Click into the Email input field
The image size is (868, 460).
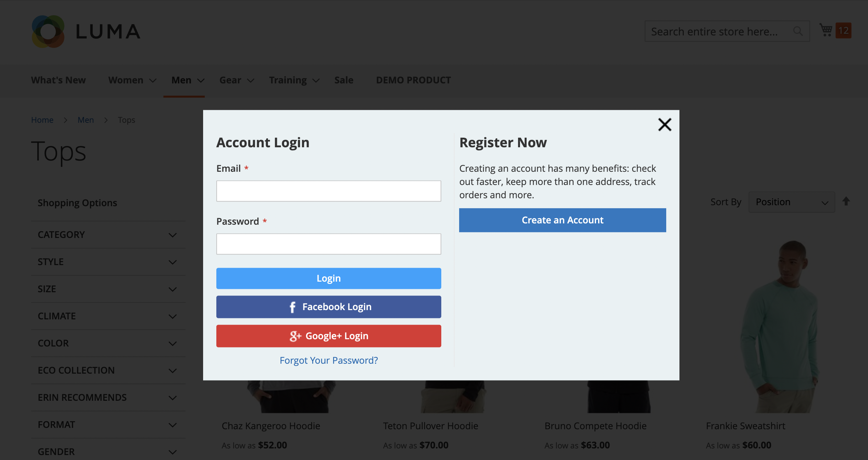coord(328,191)
